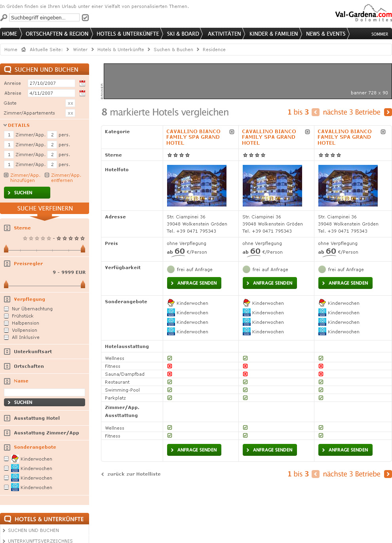Click the Suchbegriff eingeben search field
The height and width of the screenshot is (543, 392).
[44, 17]
